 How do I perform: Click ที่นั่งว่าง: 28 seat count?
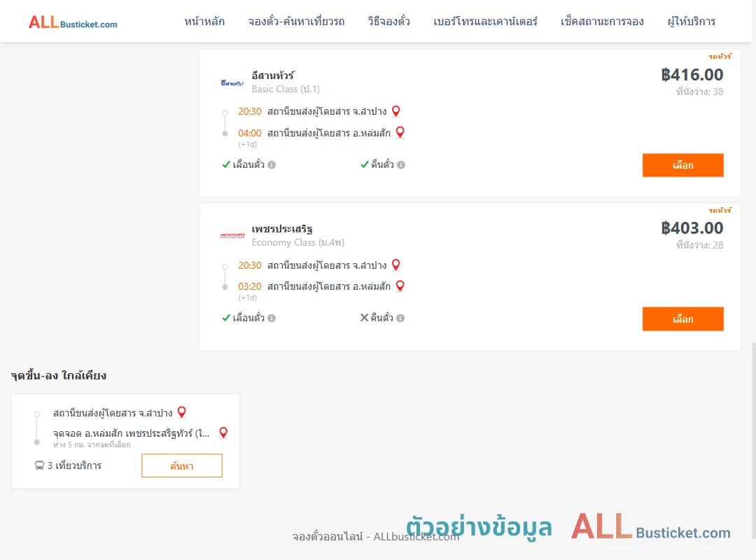pyautogui.click(x=699, y=245)
